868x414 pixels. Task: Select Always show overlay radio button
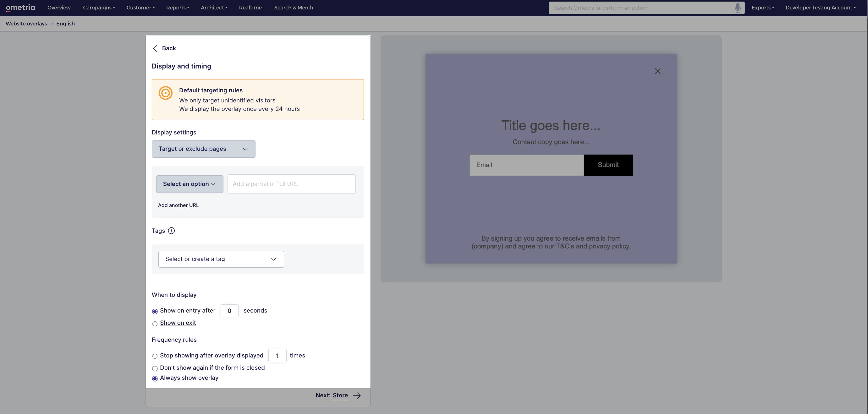click(155, 379)
